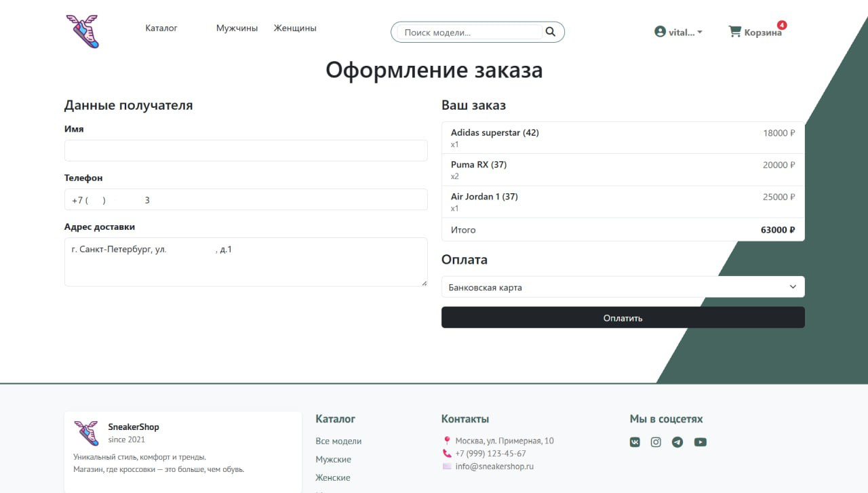
Task: Click the Adidas superstar (42) order row
Action: 623,138
